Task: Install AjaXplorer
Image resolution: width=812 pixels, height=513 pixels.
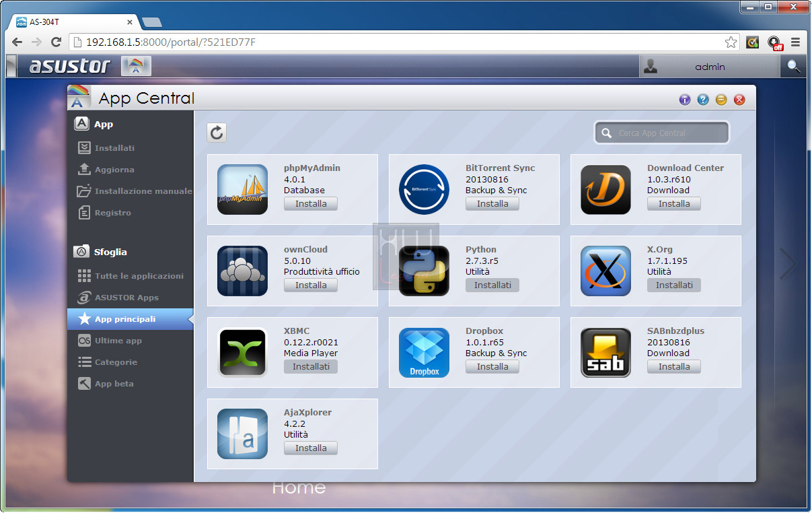Action: point(311,448)
